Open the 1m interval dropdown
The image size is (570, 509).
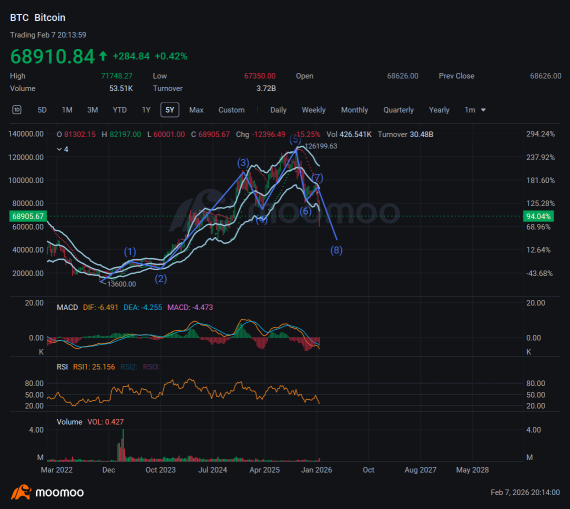click(x=475, y=110)
